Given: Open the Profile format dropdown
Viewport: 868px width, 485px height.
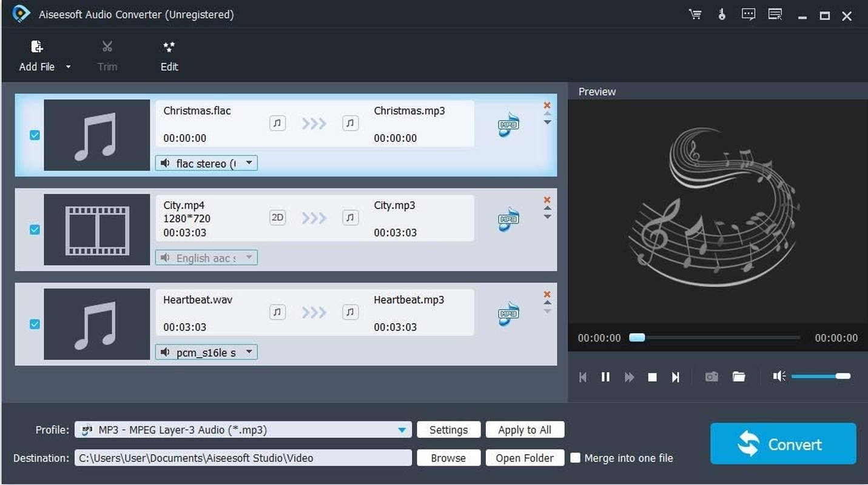Looking at the screenshot, I should click(x=402, y=429).
